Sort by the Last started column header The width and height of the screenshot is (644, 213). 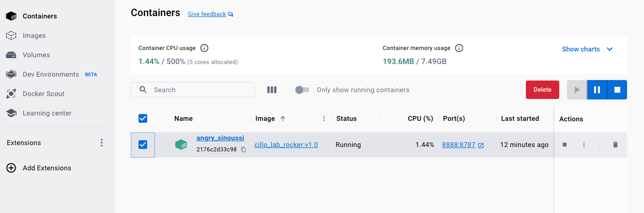point(520,118)
